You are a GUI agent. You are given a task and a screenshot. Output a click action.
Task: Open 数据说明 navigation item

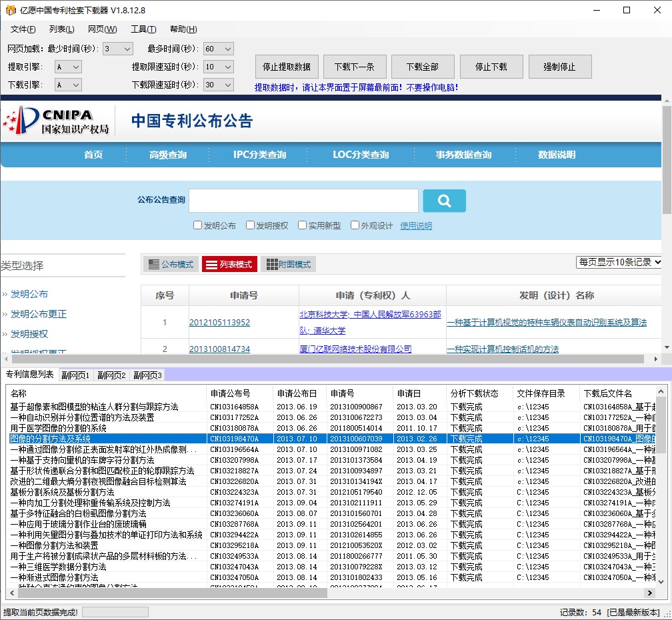point(557,155)
